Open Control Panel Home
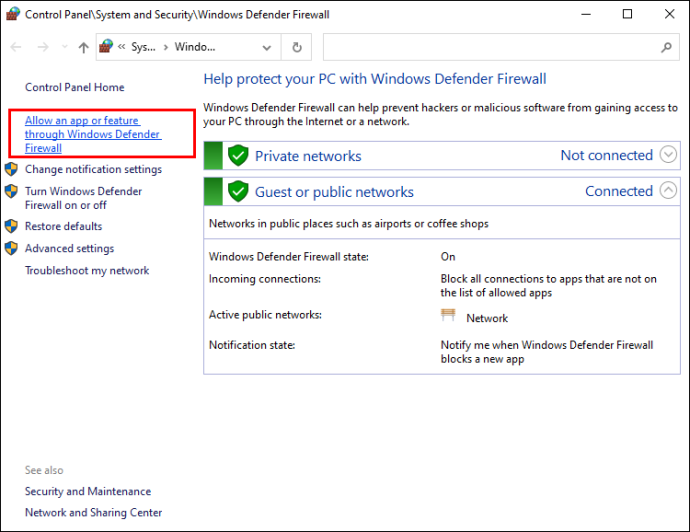This screenshot has width=690, height=532. click(74, 87)
